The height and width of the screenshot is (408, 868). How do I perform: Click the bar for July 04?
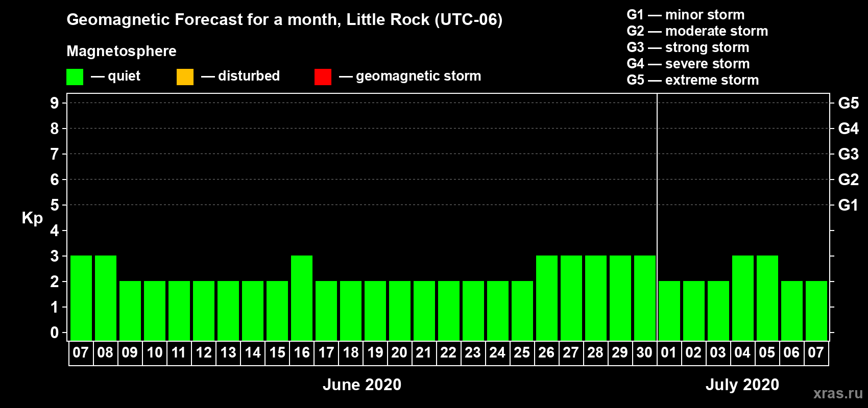pos(743,298)
